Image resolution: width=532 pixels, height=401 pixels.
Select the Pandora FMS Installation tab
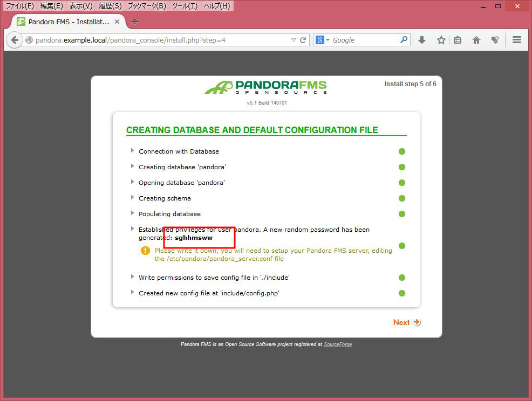tap(68, 22)
